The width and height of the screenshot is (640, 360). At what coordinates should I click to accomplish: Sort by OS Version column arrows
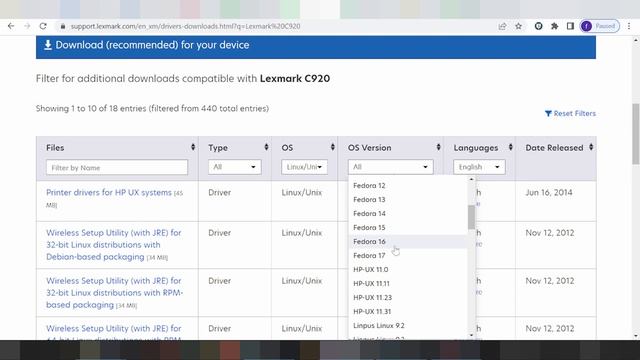(438, 147)
